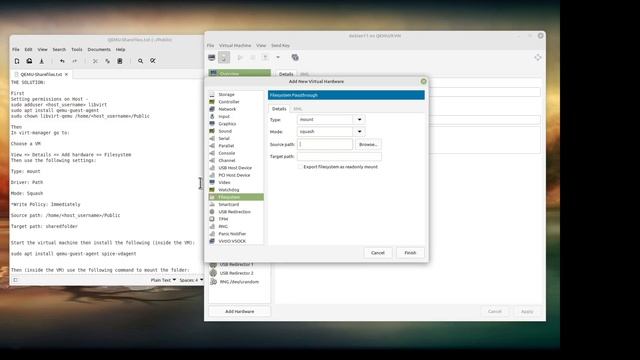Viewport: 640px width, 360px height.
Task: Open Plain Text language dropdown in status bar
Action: (x=163, y=280)
